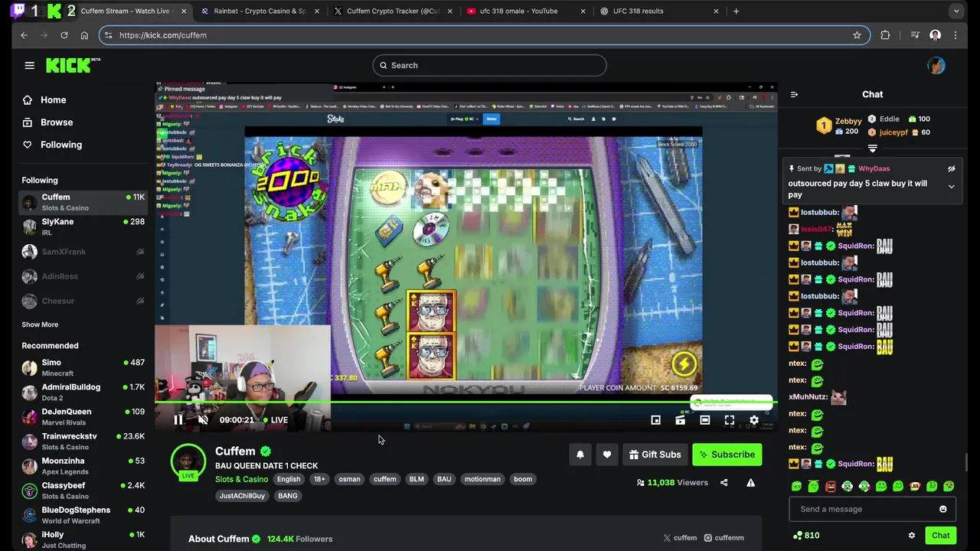The height and width of the screenshot is (551, 980).
Task: Enable mini player mode
Action: [655, 419]
